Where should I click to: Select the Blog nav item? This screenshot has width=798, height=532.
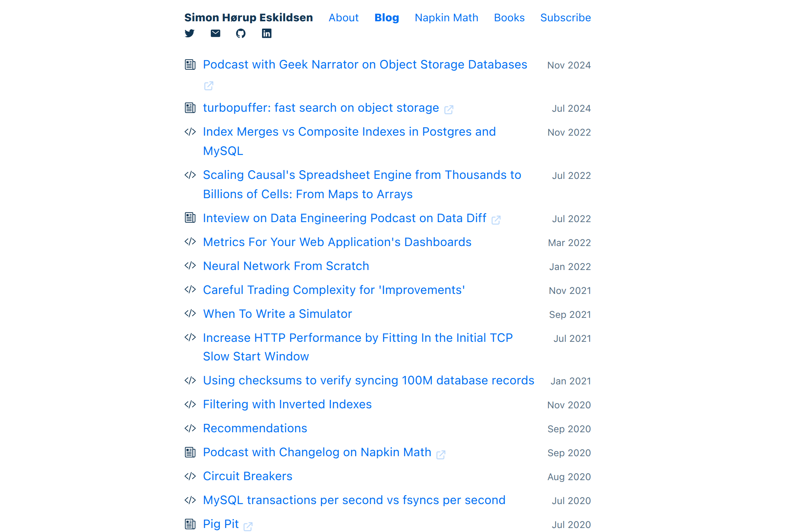386,18
